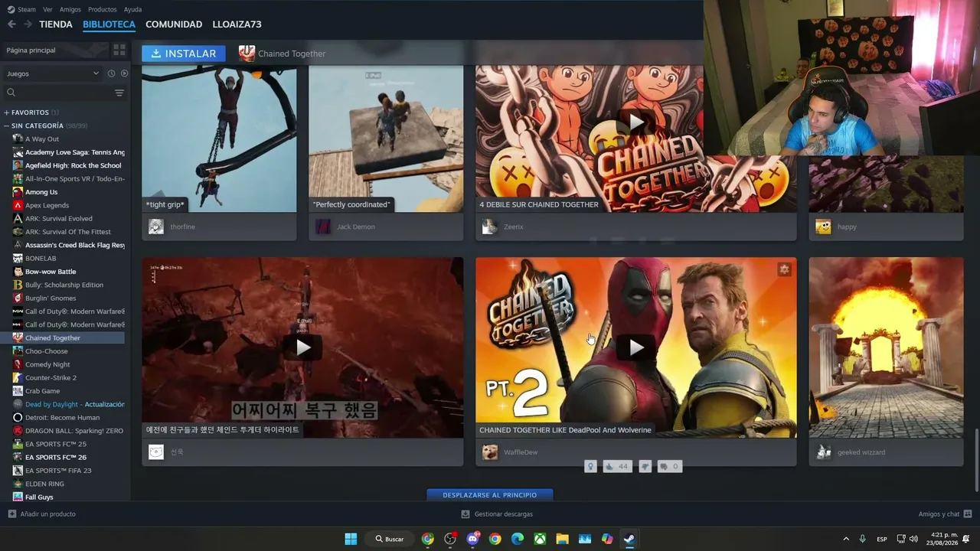980x551 pixels.
Task: Open the "Perfectly coordinated" screenshot
Action: (x=386, y=139)
